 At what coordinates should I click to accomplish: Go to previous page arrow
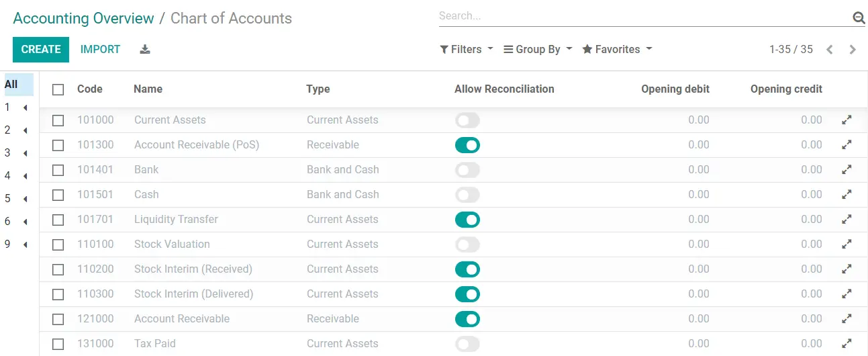[x=830, y=50]
